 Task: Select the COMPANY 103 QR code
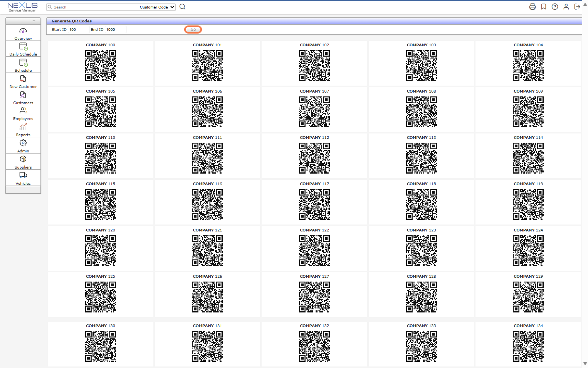click(422, 66)
